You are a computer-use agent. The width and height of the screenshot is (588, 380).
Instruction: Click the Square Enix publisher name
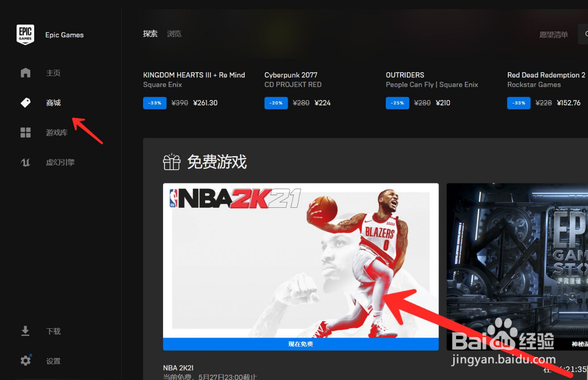[162, 85]
